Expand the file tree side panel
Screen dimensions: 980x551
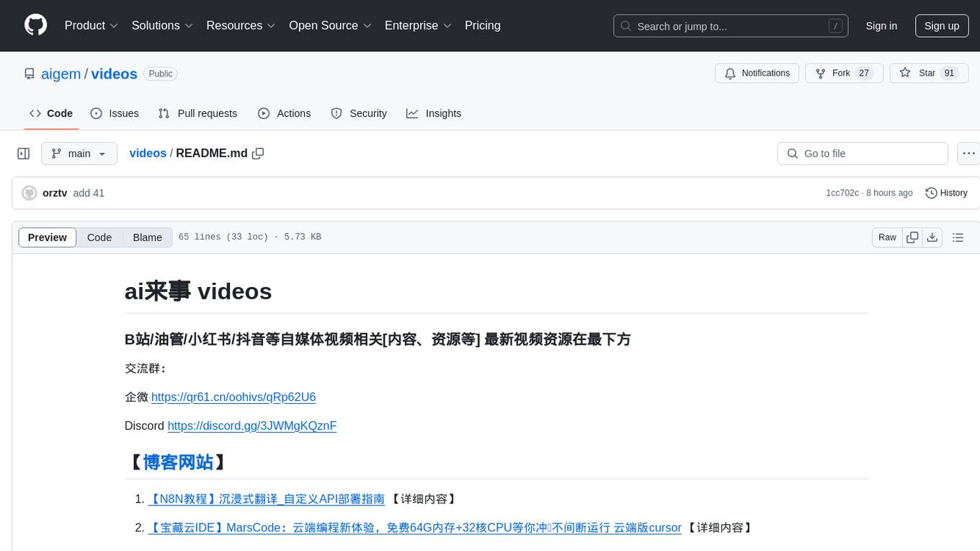(x=24, y=154)
